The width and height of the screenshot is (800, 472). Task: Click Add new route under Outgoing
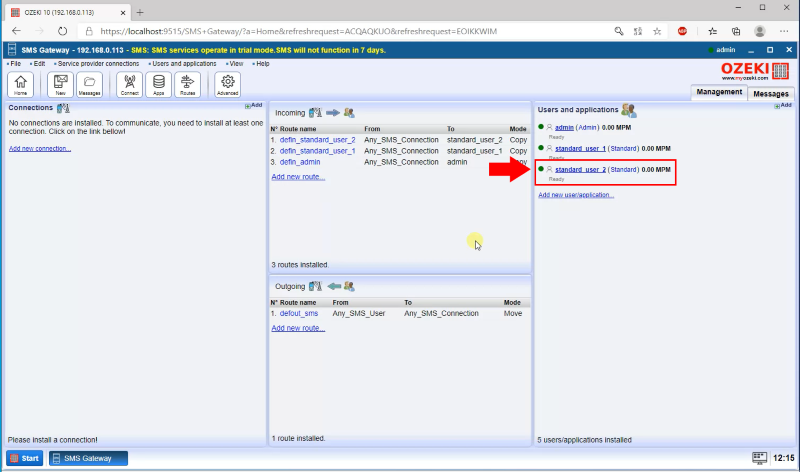coord(298,328)
